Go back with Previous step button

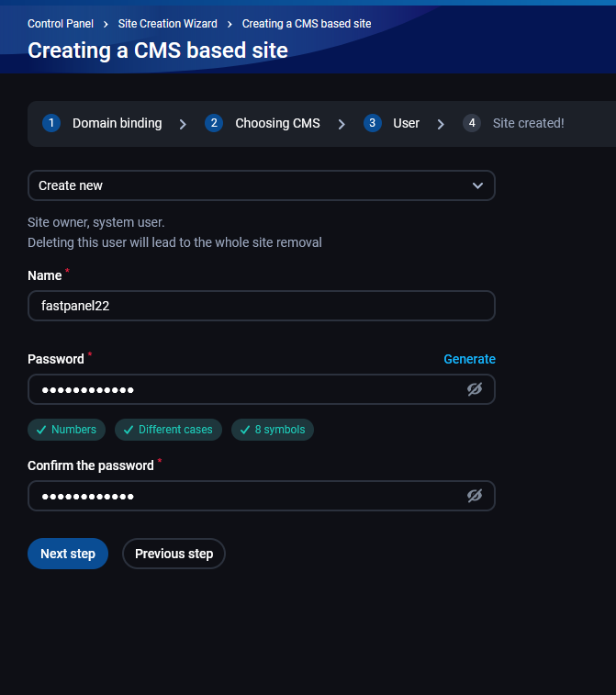pyautogui.click(x=174, y=554)
